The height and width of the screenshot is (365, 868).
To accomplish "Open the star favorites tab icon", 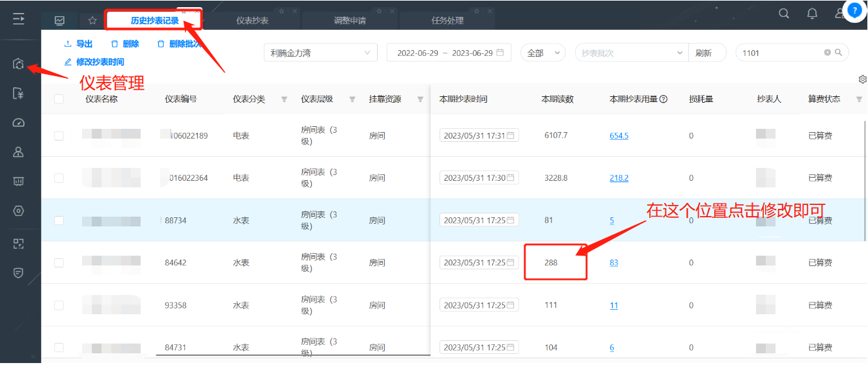I will pos(92,20).
